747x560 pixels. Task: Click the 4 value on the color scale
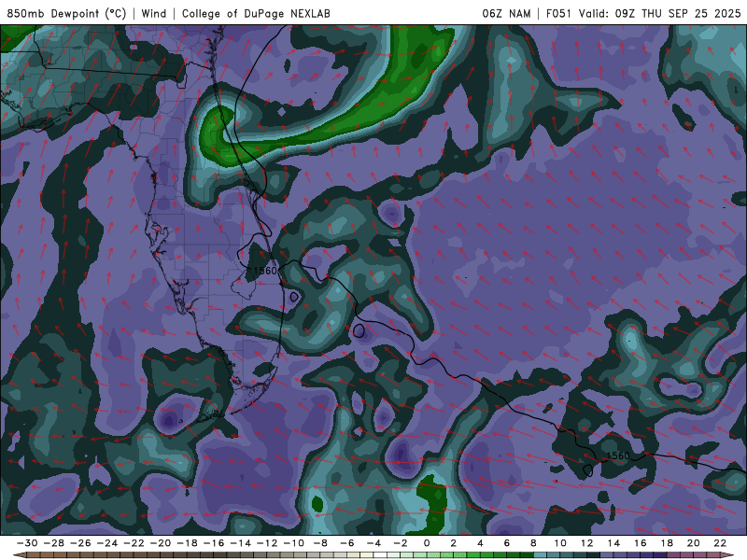480,543
